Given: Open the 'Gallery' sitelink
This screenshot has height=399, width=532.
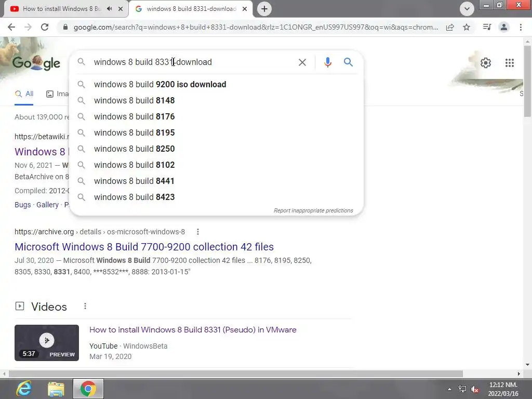Looking at the screenshot, I should click(x=47, y=205).
